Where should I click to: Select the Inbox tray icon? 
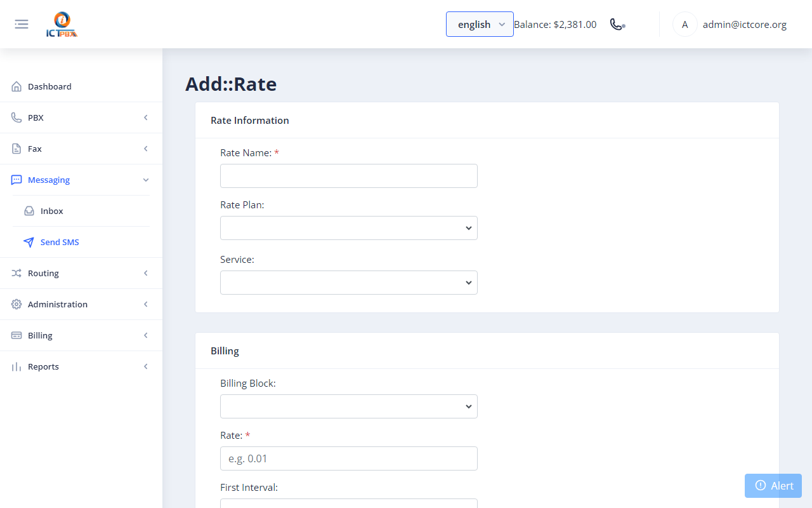pos(29,211)
